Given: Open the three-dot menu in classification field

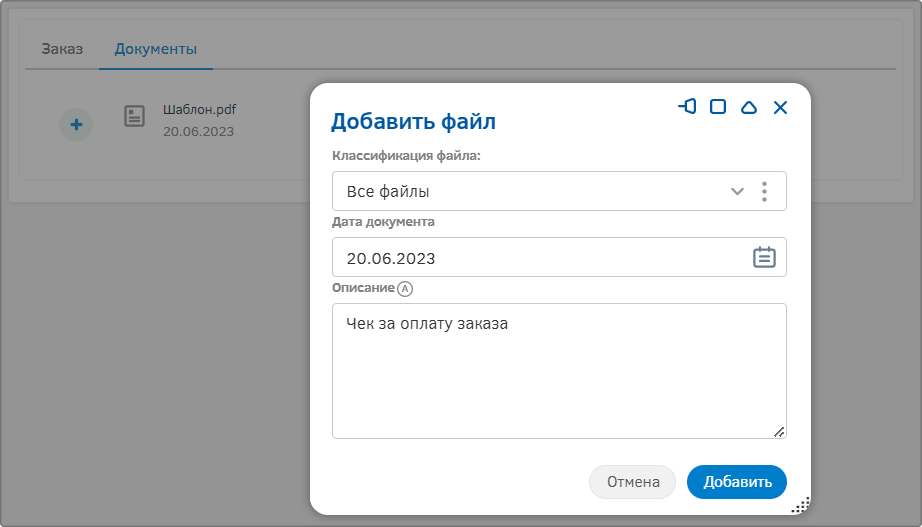Looking at the screenshot, I should (x=764, y=191).
